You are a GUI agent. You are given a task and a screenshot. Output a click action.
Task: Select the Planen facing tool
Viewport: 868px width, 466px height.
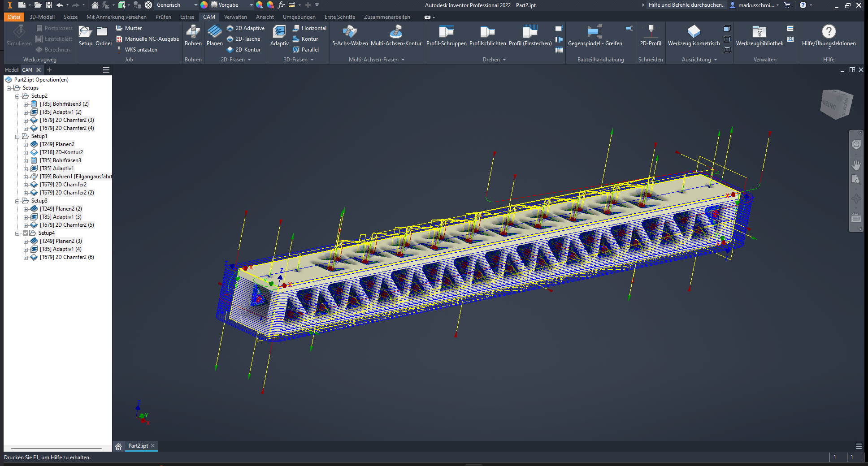point(214,36)
